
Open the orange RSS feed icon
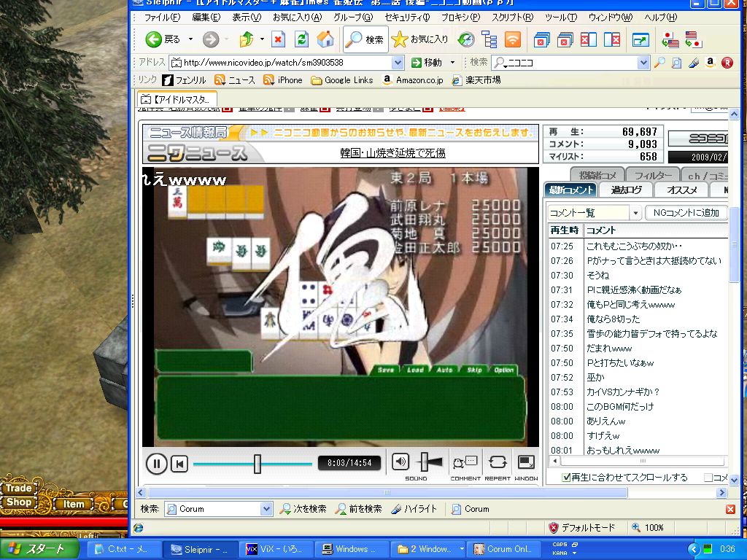coord(513,39)
